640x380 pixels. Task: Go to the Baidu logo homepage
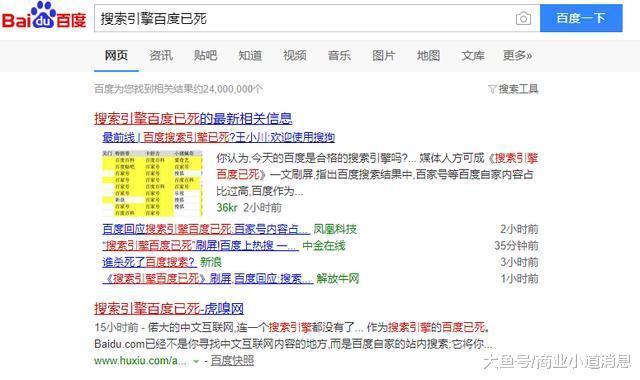point(44,17)
